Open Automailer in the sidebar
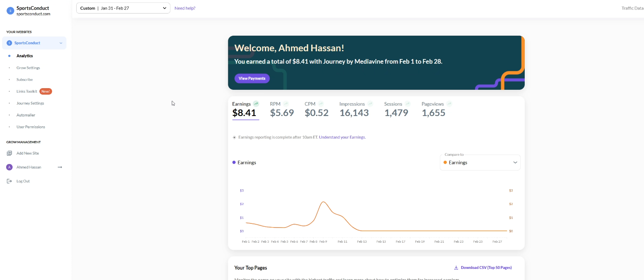Viewport: 644px width, 280px height. coord(26,115)
